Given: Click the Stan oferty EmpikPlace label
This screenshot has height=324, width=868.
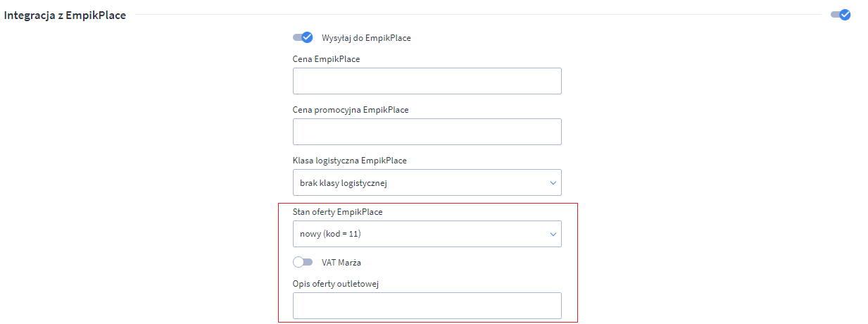Looking at the screenshot, I should (x=337, y=211).
